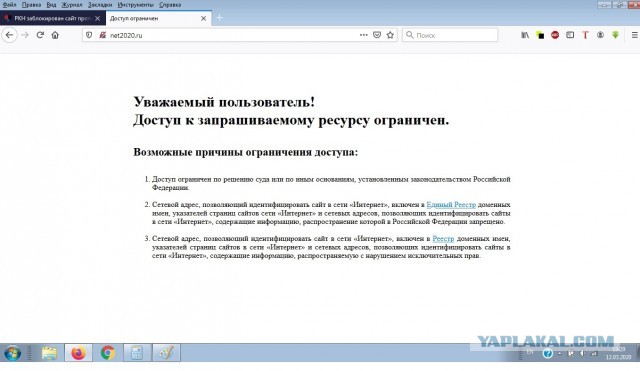Click the red T extension icon
Screen dimensions: 640x371
pos(585,35)
